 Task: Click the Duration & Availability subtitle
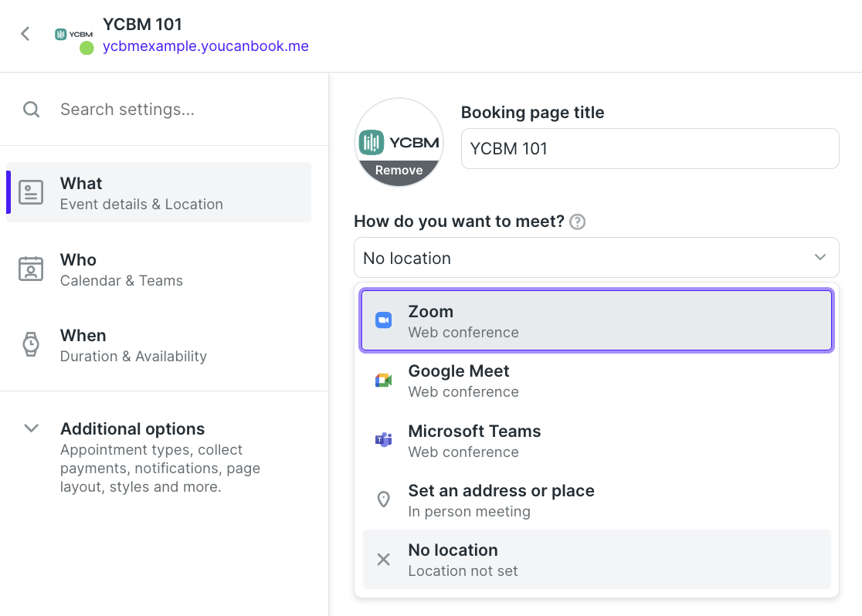pyautogui.click(x=134, y=357)
